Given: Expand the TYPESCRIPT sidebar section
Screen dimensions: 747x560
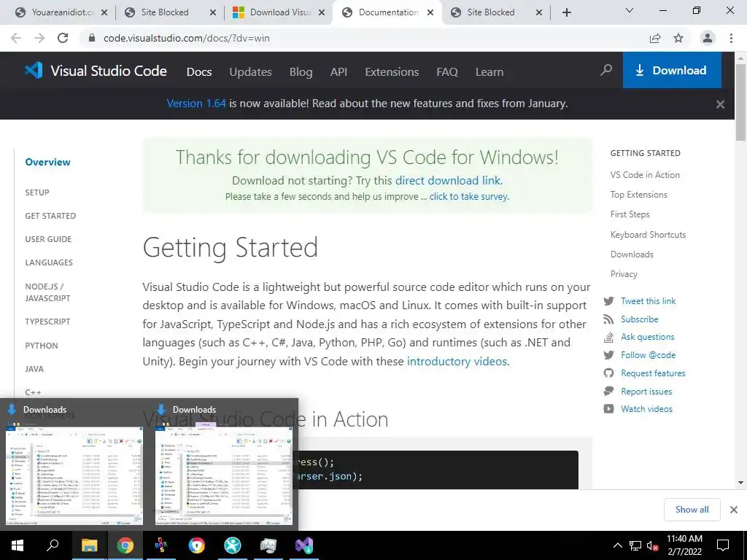Looking at the screenshot, I should point(47,322).
